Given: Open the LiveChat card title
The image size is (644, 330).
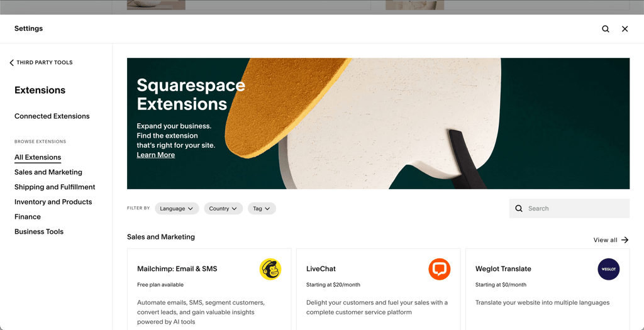Looking at the screenshot, I should 321,269.
